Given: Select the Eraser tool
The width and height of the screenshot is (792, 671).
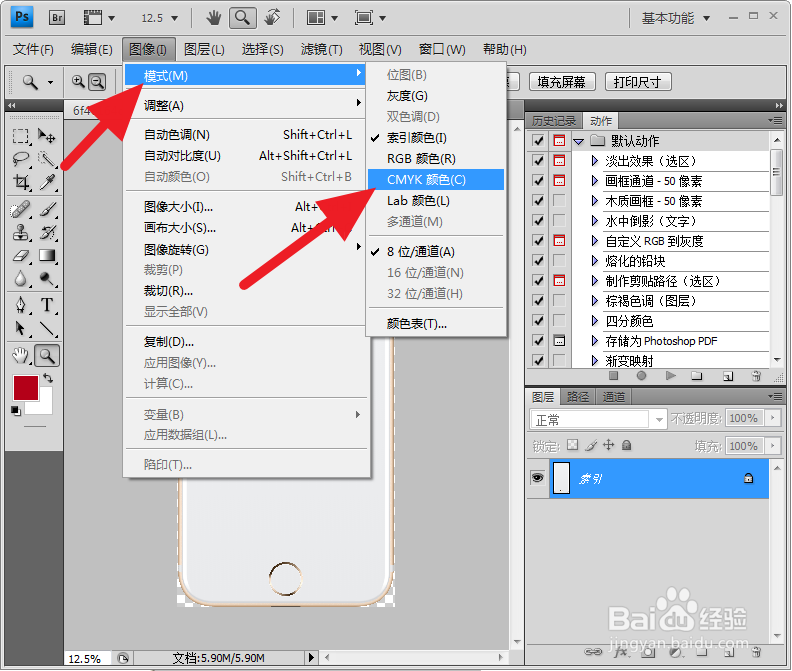Looking at the screenshot, I should tap(21, 256).
